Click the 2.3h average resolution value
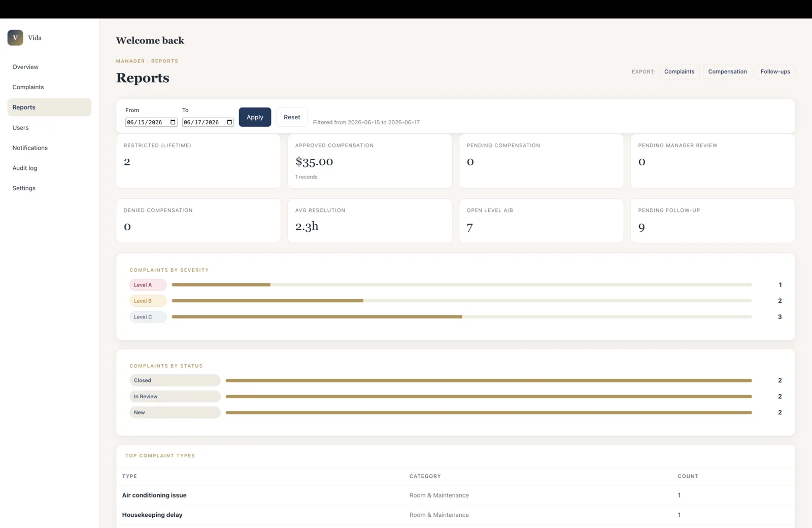Image resolution: width=812 pixels, height=528 pixels. (x=307, y=226)
